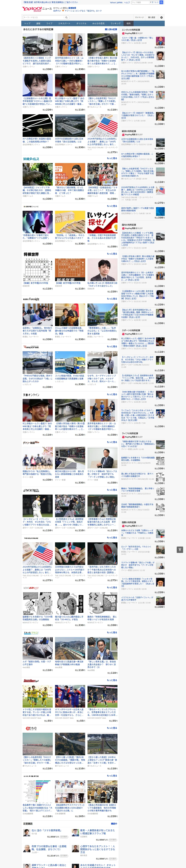Screen dimensions: 186x868
Task: Click the 新潮社 Foresight publisher logo
Action: 31,299
